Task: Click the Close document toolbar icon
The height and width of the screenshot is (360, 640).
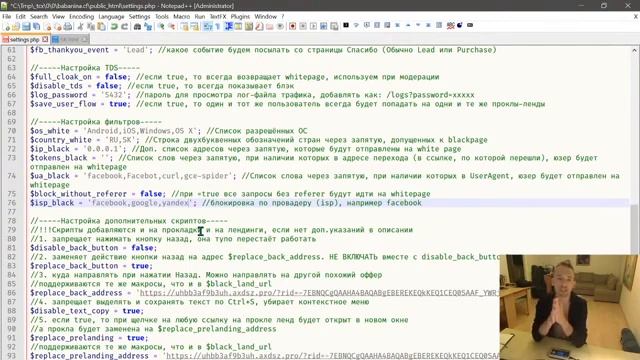Action: point(48,26)
